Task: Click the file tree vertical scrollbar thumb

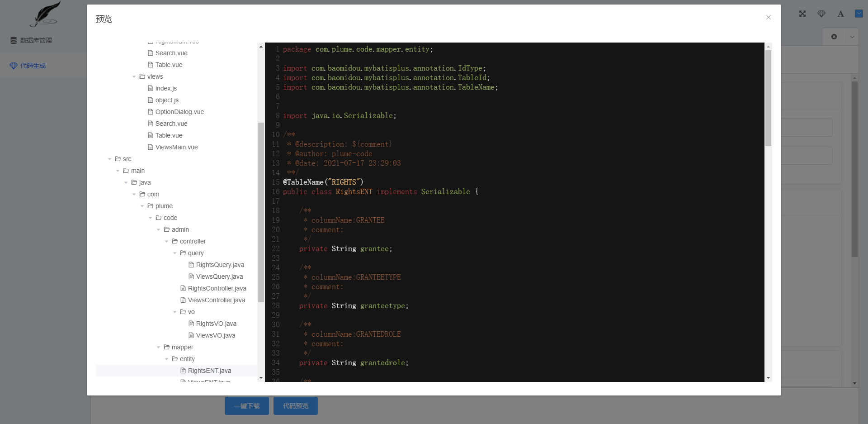Action: point(261,212)
